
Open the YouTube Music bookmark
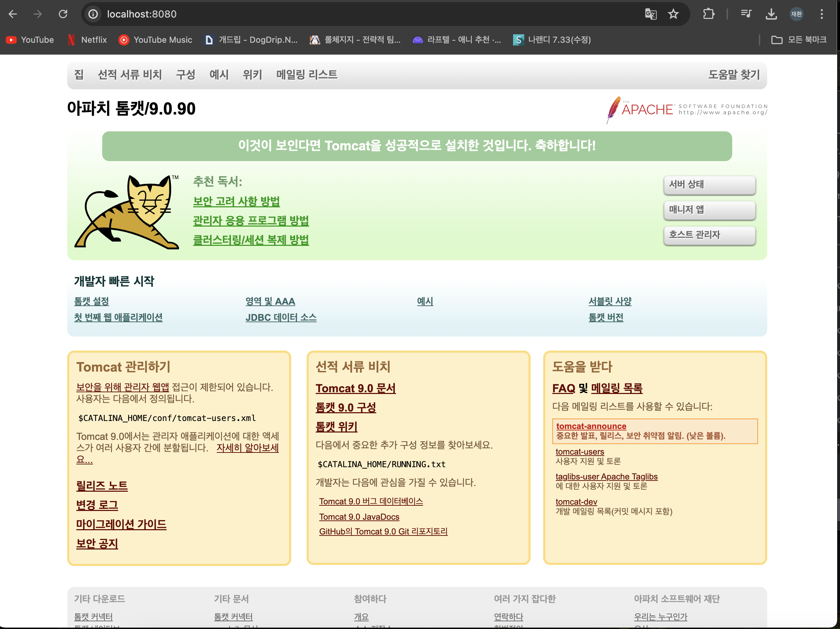click(155, 40)
